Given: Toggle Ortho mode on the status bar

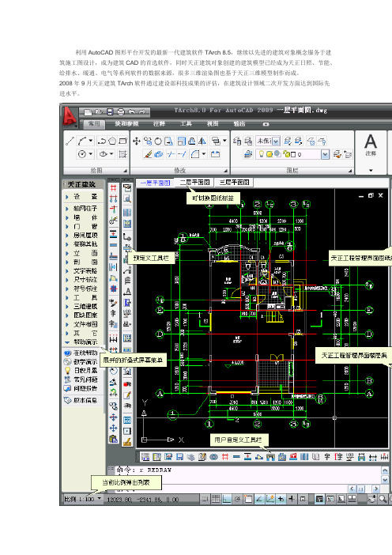Looking at the screenshot, I should click(226, 500).
